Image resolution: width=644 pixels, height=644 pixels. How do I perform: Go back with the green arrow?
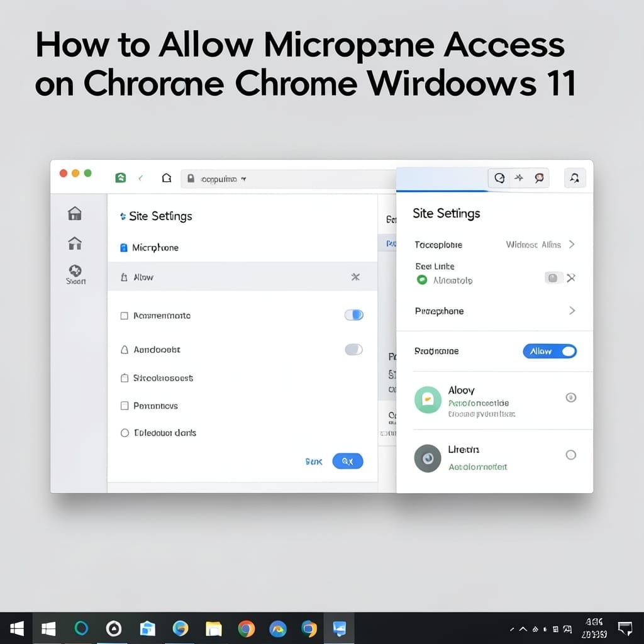click(141, 178)
